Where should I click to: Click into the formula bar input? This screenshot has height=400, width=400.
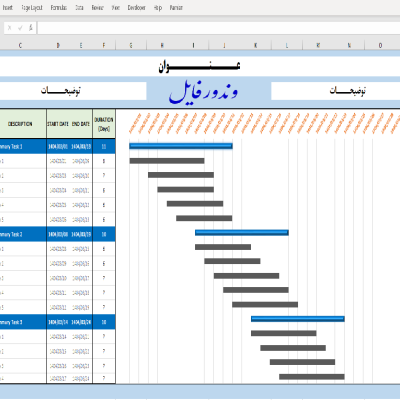coord(218,28)
